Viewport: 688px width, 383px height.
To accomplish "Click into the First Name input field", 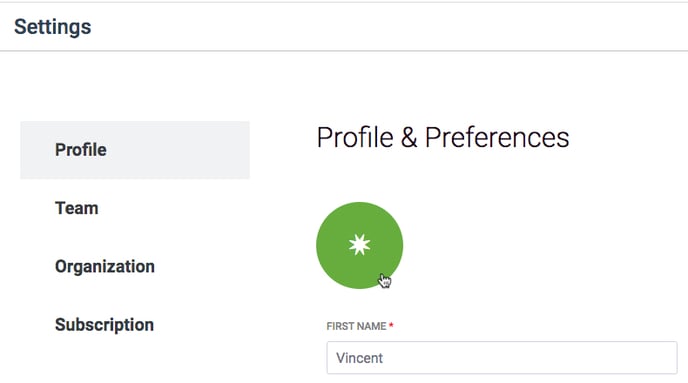I will pyautogui.click(x=502, y=358).
